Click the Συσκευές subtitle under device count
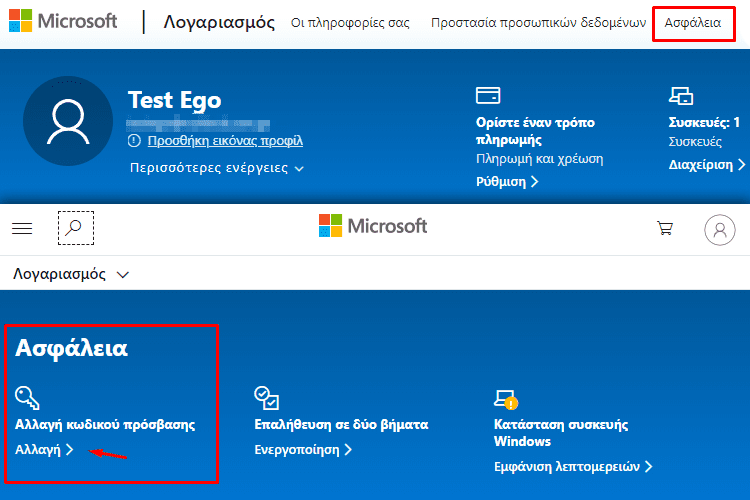Screen dimensions: 750x500 click(695, 142)
